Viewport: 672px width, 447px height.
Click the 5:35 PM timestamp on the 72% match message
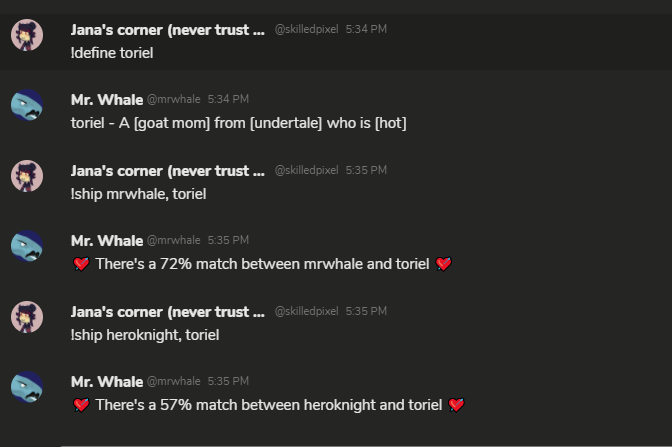click(x=228, y=240)
